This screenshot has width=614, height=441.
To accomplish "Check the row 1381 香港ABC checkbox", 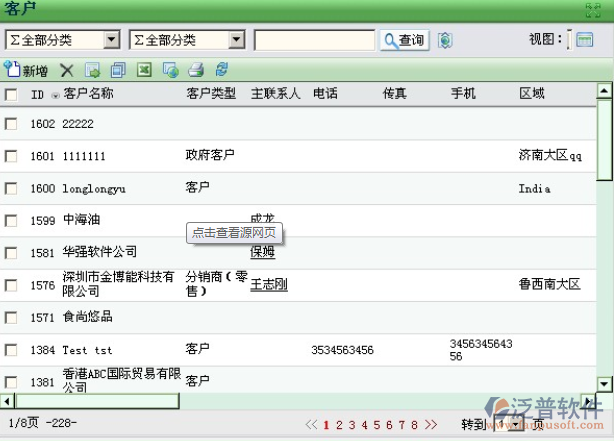I will 11,382.
